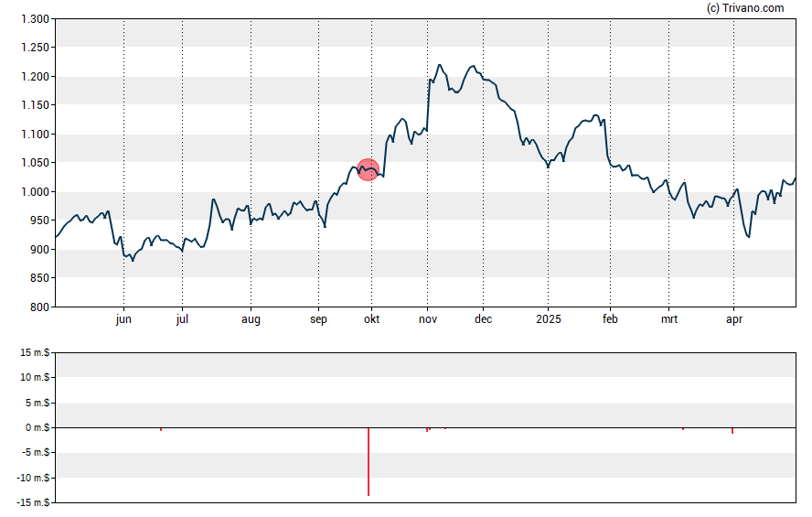The height and width of the screenshot is (517, 812).
Task: Select the 'jul' month label
Action: click(x=182, y=319)
